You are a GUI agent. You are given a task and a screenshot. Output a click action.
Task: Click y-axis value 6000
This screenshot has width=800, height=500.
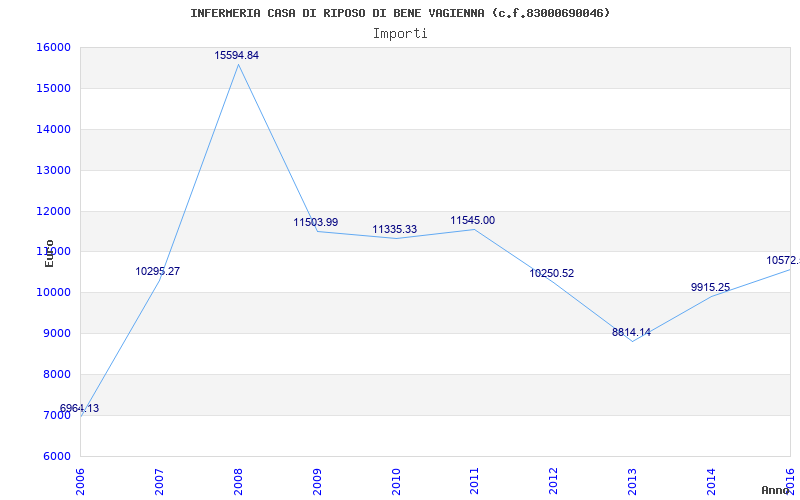pyautogui.click(x=56, y=457)
